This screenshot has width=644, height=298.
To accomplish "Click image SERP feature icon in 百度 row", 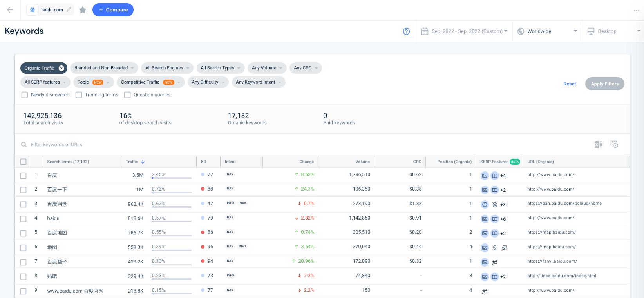I will 485,175.
